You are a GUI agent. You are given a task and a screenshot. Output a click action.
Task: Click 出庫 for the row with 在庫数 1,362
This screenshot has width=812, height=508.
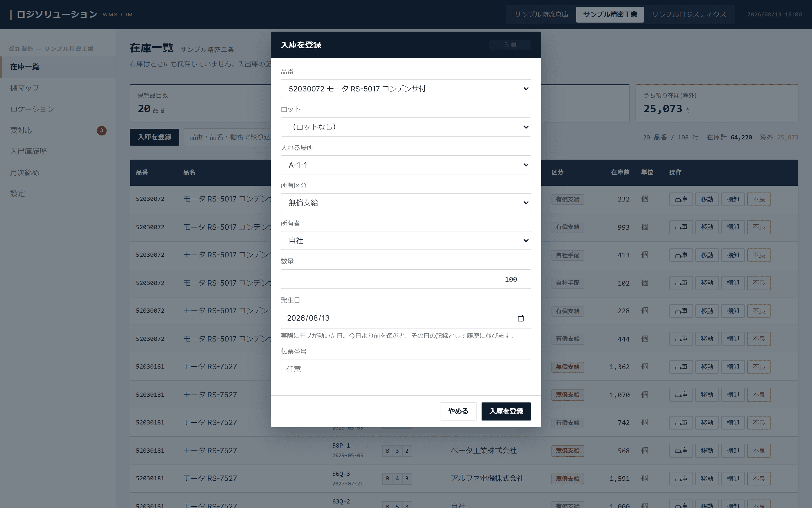click(681, 367)
